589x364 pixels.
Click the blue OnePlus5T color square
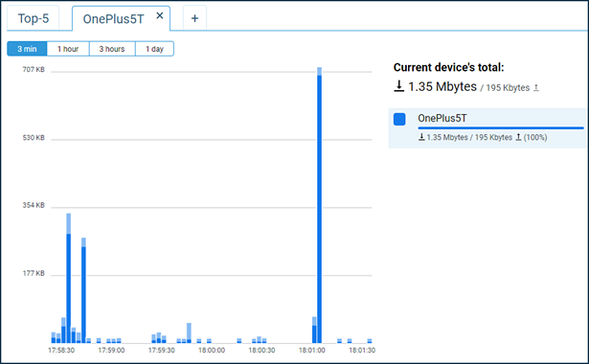tap(399, 119)
